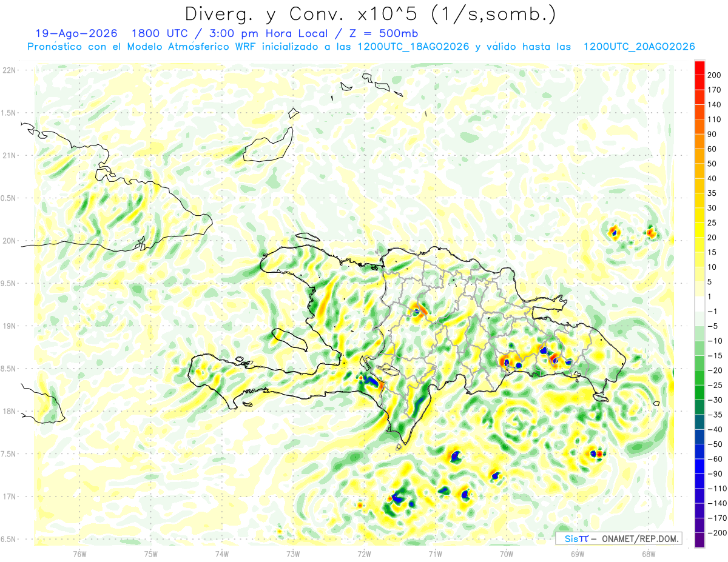The width and height of the screenshot is (728, 562).
Task: Click the "8.5N" latitude label
Action: [8, 369]
